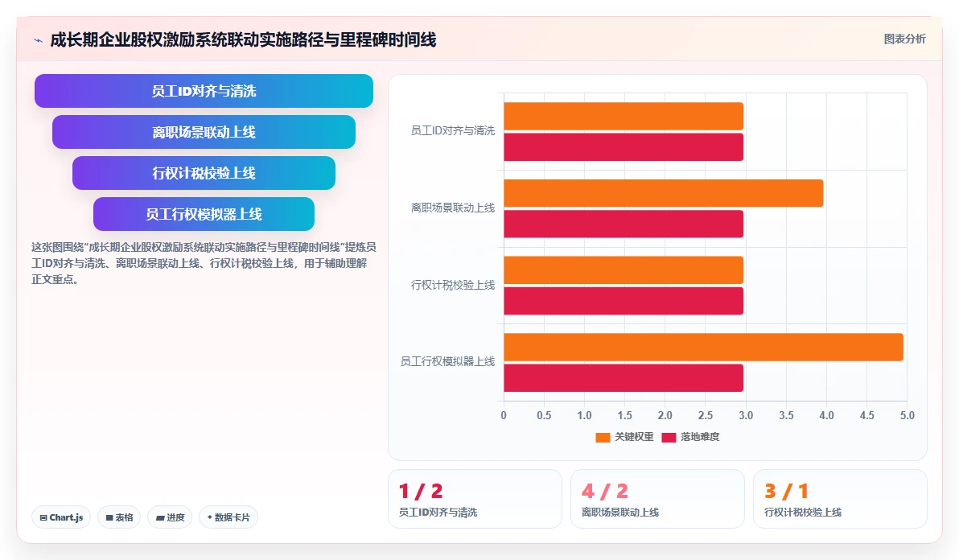This screenshot has height=560, width=959.
Task: Toggle the 关键权重 legend orange swatch
Action: tap(603, 437)
